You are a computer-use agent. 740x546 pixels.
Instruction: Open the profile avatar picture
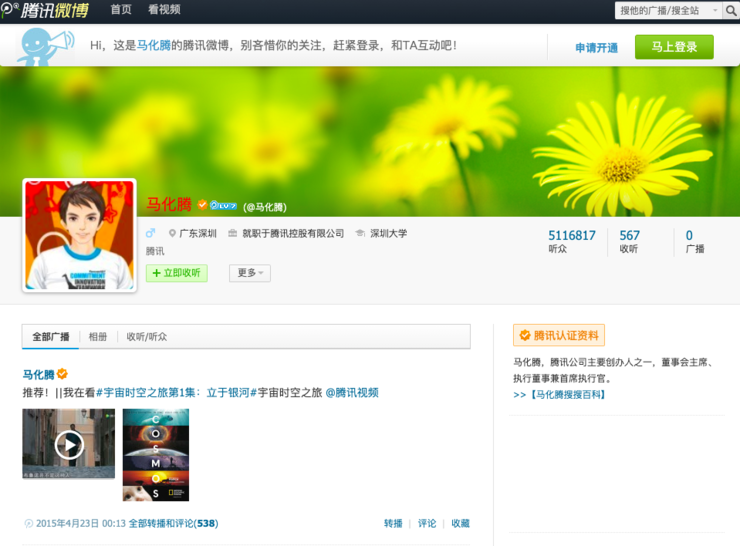coord(79,235)
